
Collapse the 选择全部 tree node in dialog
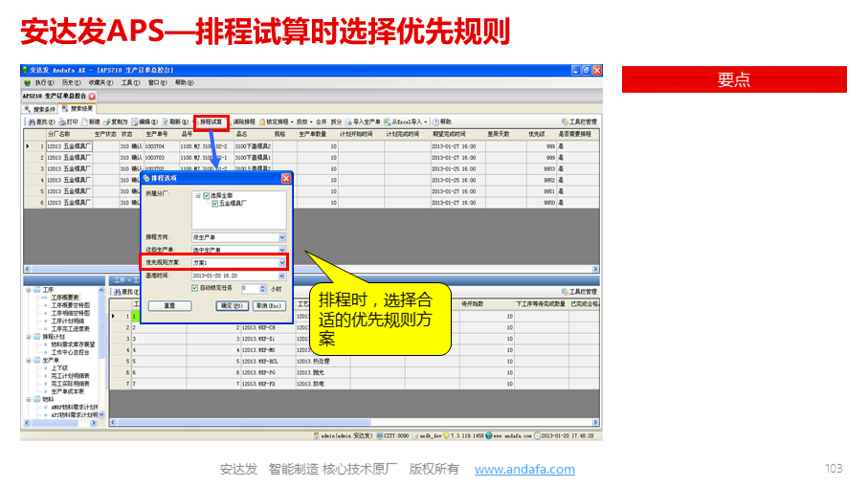(198, 196)
